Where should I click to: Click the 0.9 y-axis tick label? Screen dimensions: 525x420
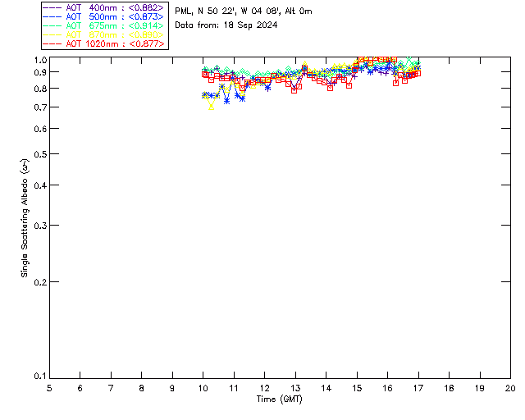pos(40,72)
